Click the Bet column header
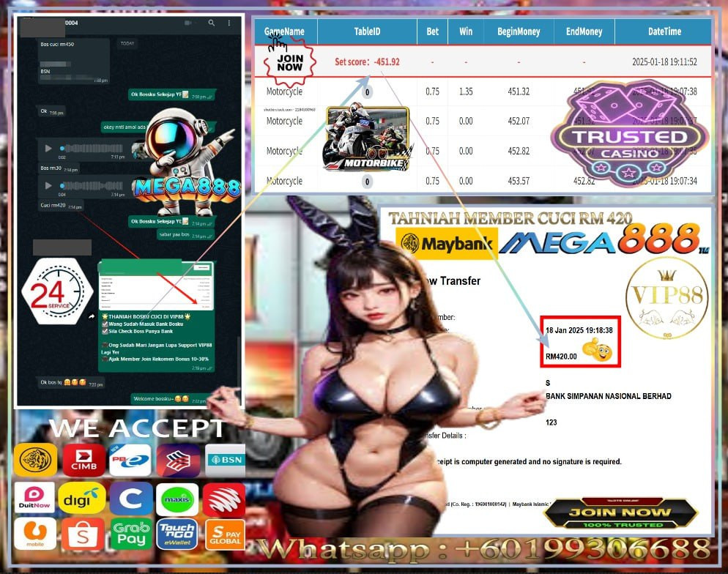Viewport: 728px width, 574px height. click(x=432, y=31)
